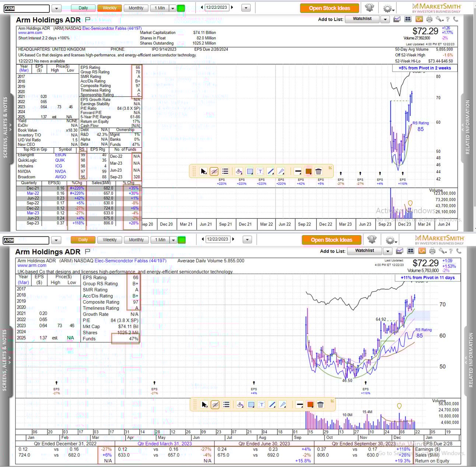This screenshot has width=476, height=467.
Task: Toggle green live indicator in daily window
Action: tap(182, 240)
